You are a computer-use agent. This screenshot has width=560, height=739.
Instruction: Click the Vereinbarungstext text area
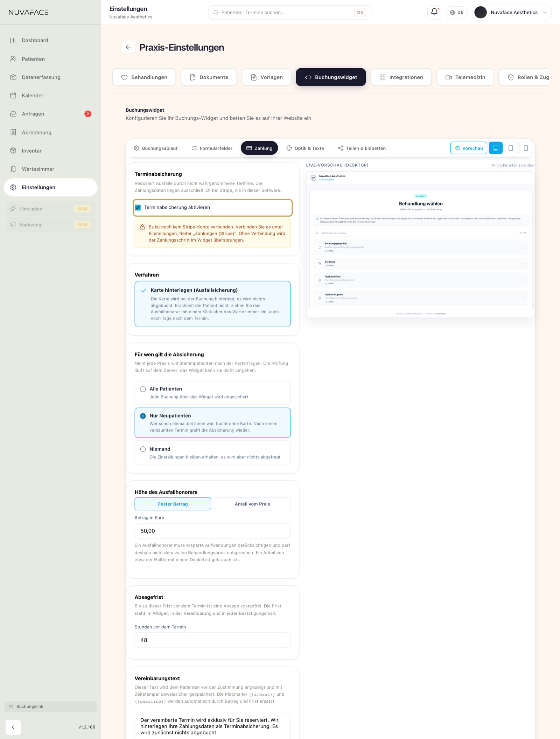coord(212,726)
